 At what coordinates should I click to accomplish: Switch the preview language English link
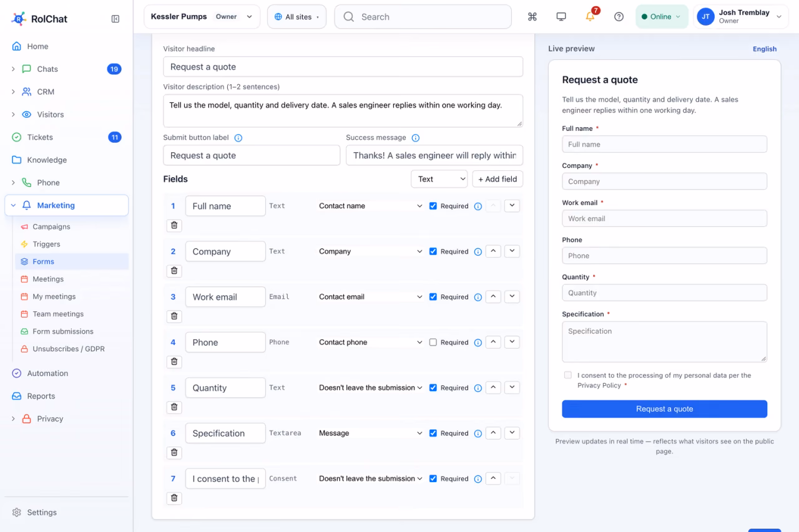click(x=765, y=49)
